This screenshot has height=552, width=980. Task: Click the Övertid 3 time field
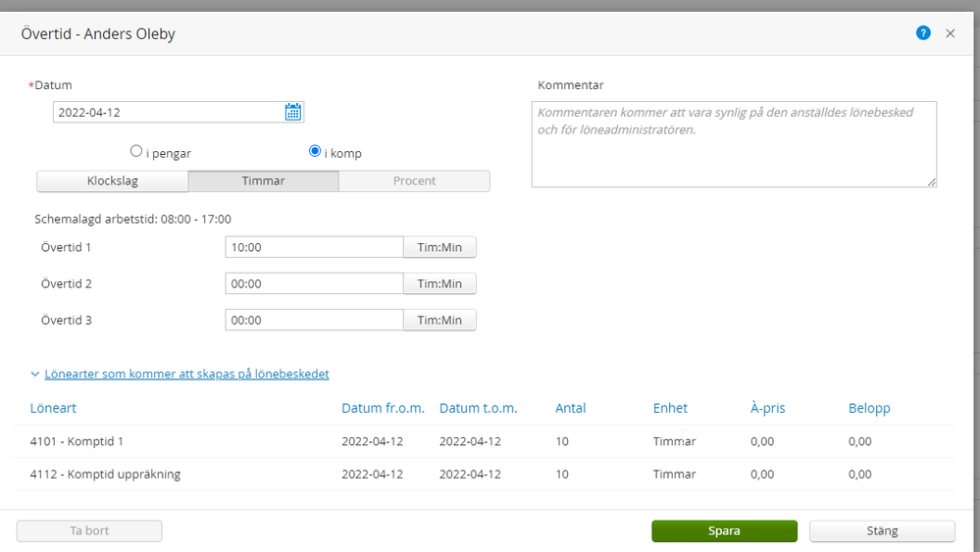click(x=314, y=321)
